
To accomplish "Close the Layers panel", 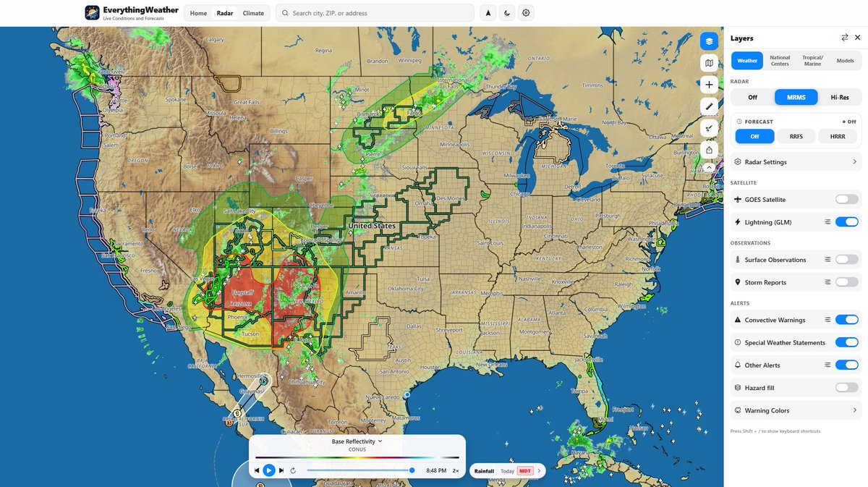I will [857, 38].
